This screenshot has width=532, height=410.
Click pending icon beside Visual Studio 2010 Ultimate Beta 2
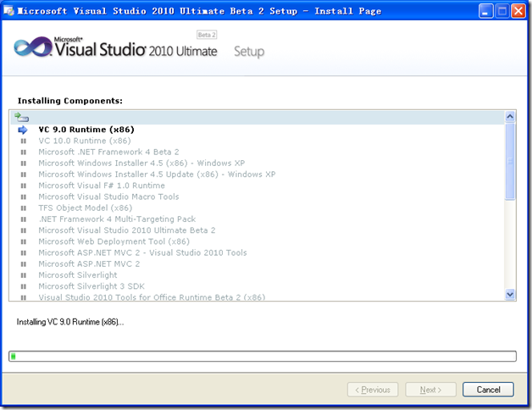pos(24,230)
